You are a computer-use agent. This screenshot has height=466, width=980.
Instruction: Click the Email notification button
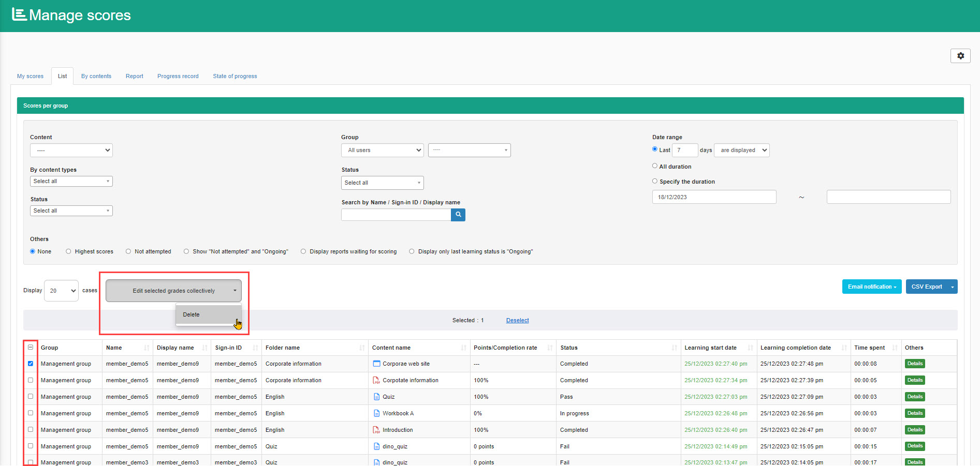pyautogui.click(x=871, y=287)
